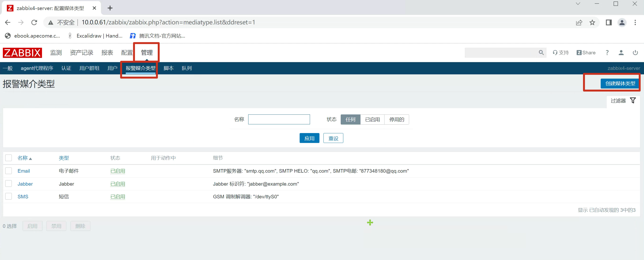
Task: Bookmark page with the star icon
Action: pos(592,22)
